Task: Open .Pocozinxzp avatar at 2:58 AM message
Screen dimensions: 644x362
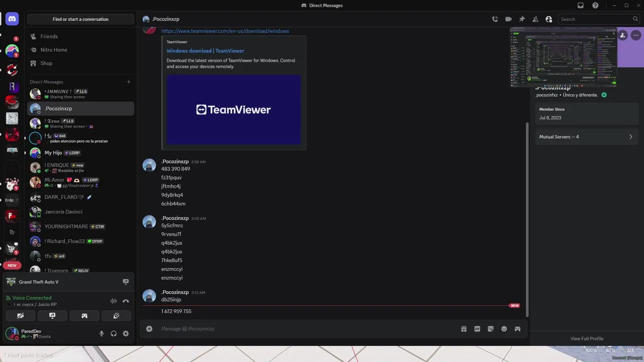Action: pos(149,165)
